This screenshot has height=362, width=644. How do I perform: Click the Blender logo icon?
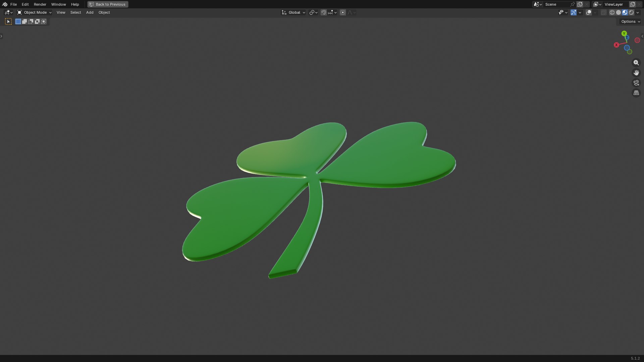point(5,4)
